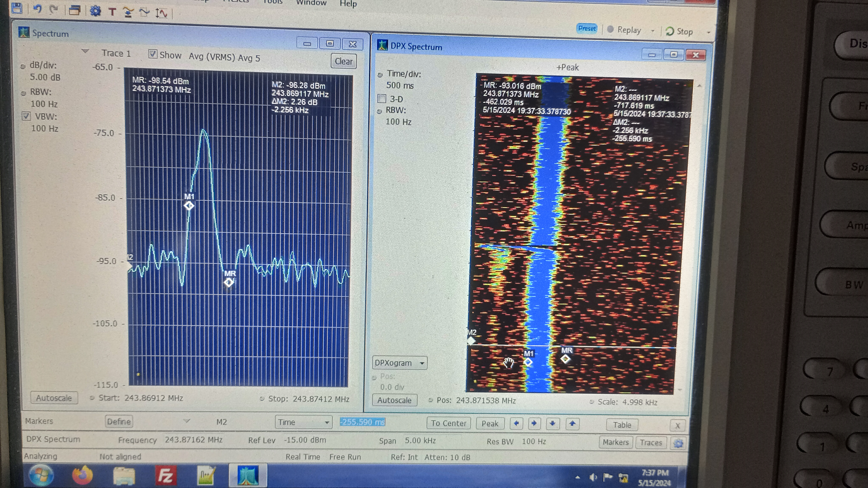The width and height of the screenshot is (868, 488).
Task: Expand the Stop button dropdown arrow
Action: click(x=708, y=32)
